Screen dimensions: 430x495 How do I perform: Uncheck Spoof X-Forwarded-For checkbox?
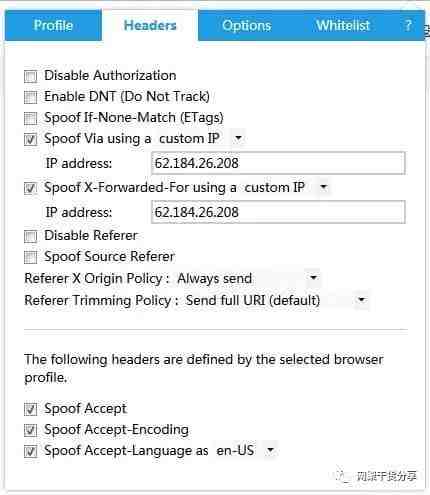30,188
